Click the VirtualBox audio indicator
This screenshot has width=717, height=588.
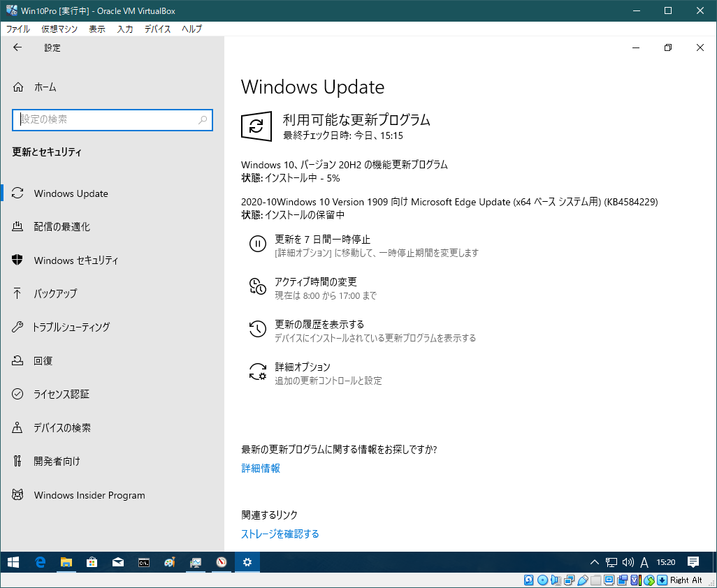tap(556, 580)
